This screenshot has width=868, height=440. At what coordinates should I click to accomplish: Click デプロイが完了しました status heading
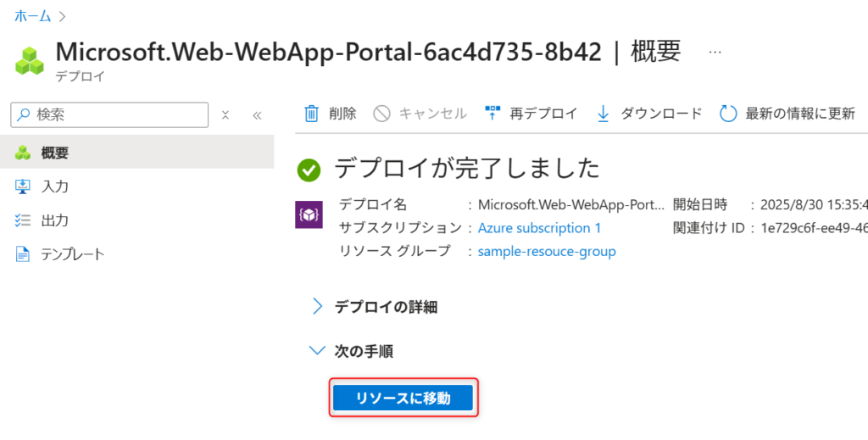coord(467,168)
